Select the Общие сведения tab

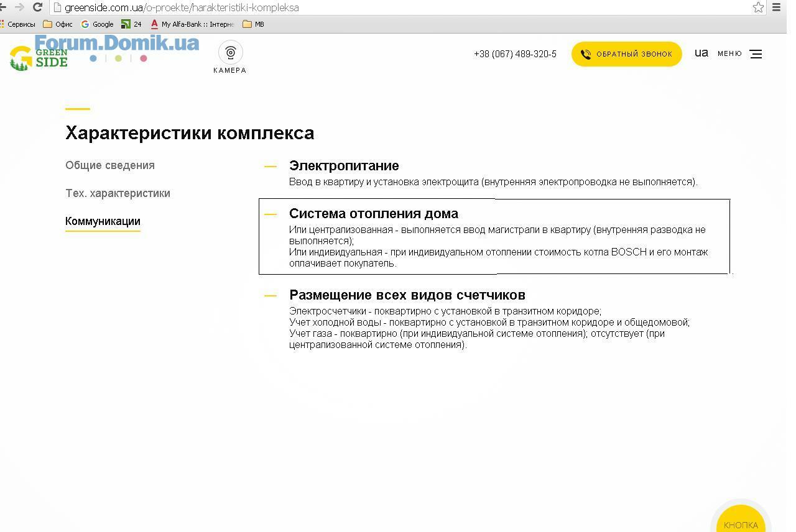click(x=110, y=165)
